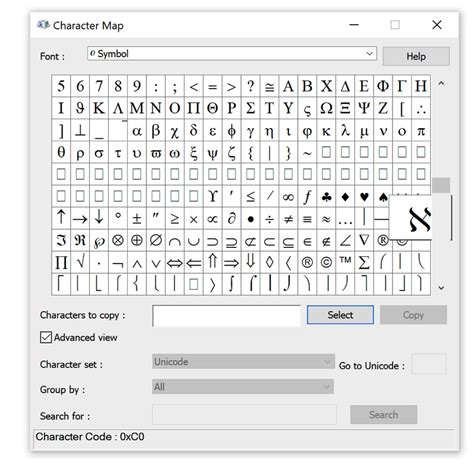The image size is (474, 465).
Task: Open the Character set Unicode dropdown
Action: [243, 362]
